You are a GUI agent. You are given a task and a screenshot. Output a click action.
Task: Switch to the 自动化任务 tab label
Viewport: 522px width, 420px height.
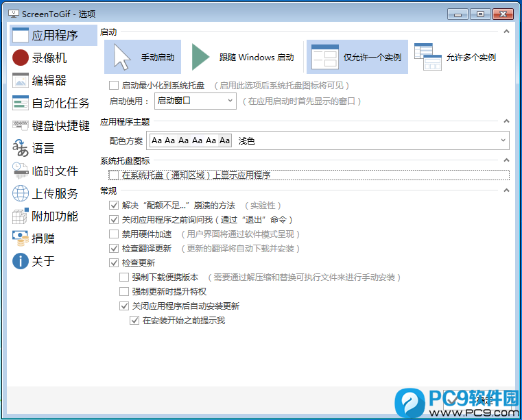[x=60, y=103]
